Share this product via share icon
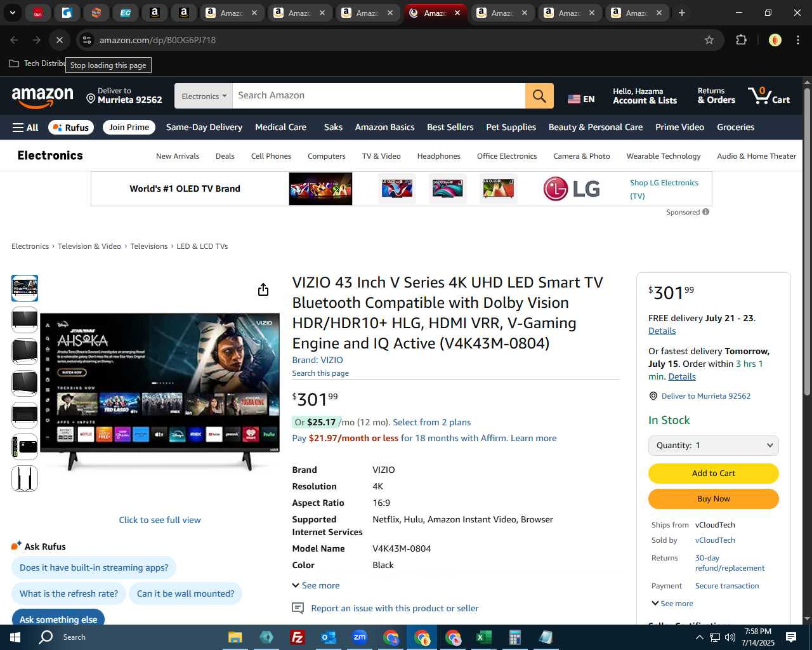 (x=263, y=290)
